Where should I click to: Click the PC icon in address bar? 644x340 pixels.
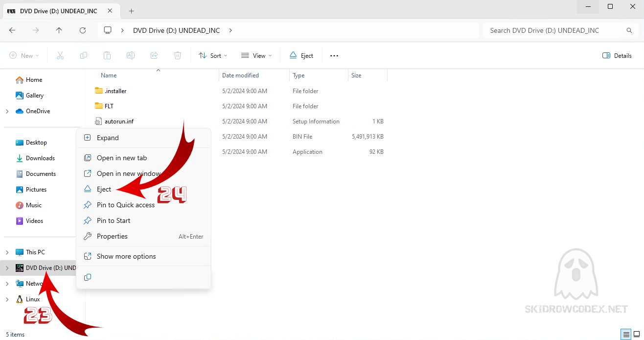coord(108,30)
